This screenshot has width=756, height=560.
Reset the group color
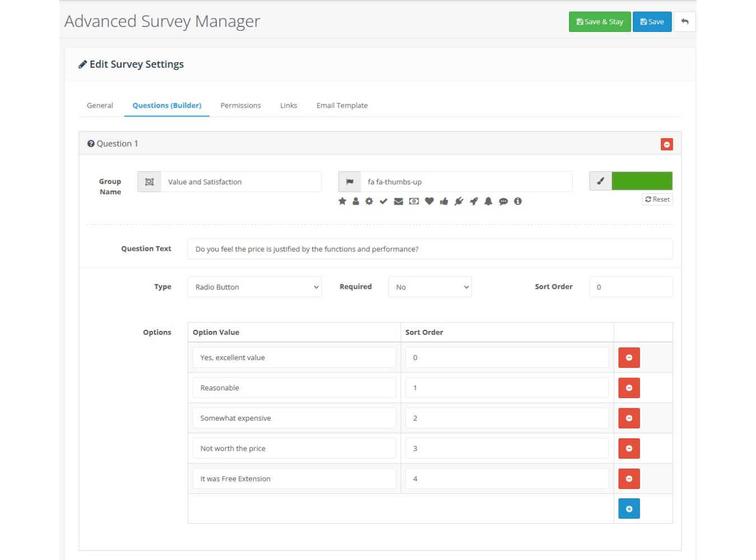pyautogui.click(x=657, y=199)
